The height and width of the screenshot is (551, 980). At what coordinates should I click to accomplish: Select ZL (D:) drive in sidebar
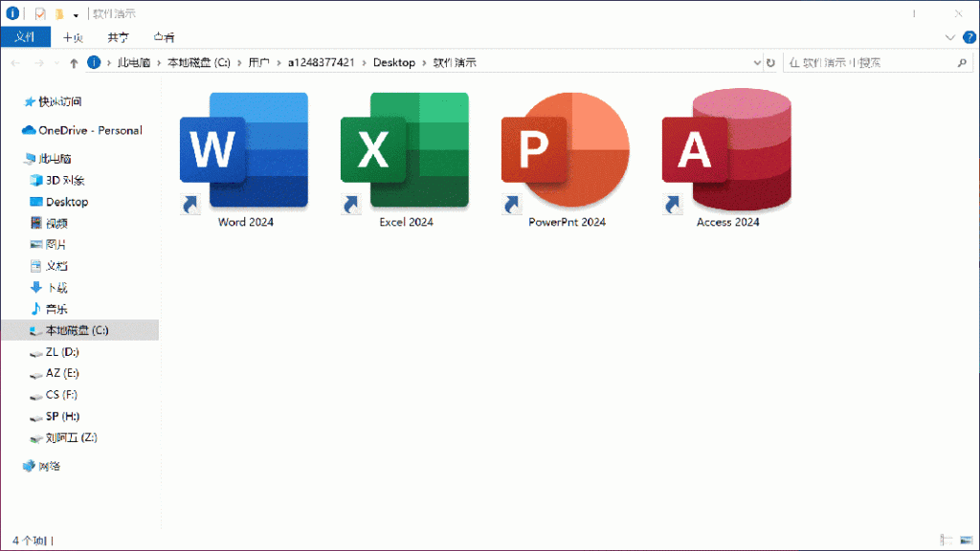[62, 352]
